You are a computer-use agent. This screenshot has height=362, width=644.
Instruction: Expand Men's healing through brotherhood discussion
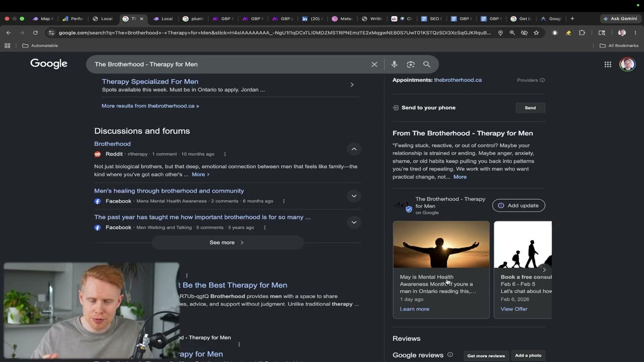point(354,196)
